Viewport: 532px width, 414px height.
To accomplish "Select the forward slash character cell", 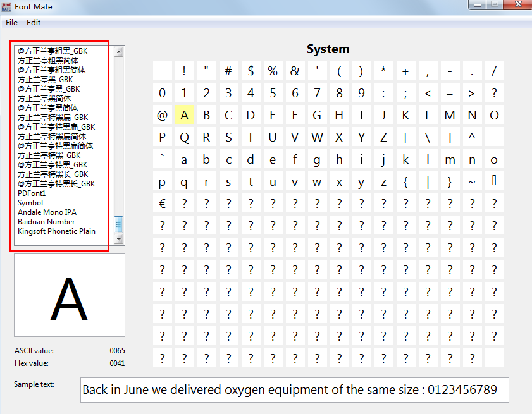I will tap(494, 71).
